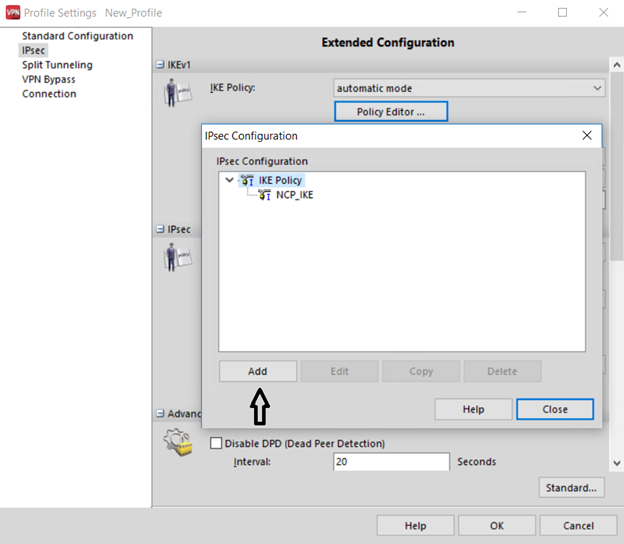
Task: Click the Standard... button
Action: click(x=571, y=487)
